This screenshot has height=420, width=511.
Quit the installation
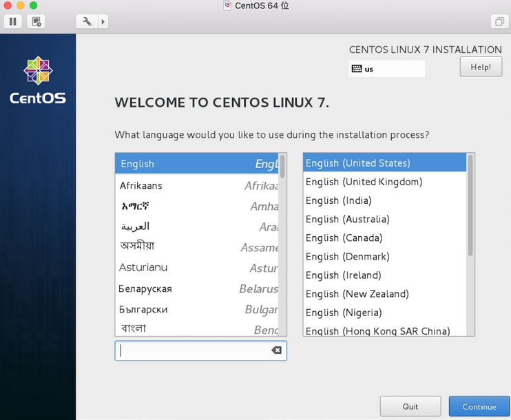click(410, 406)
